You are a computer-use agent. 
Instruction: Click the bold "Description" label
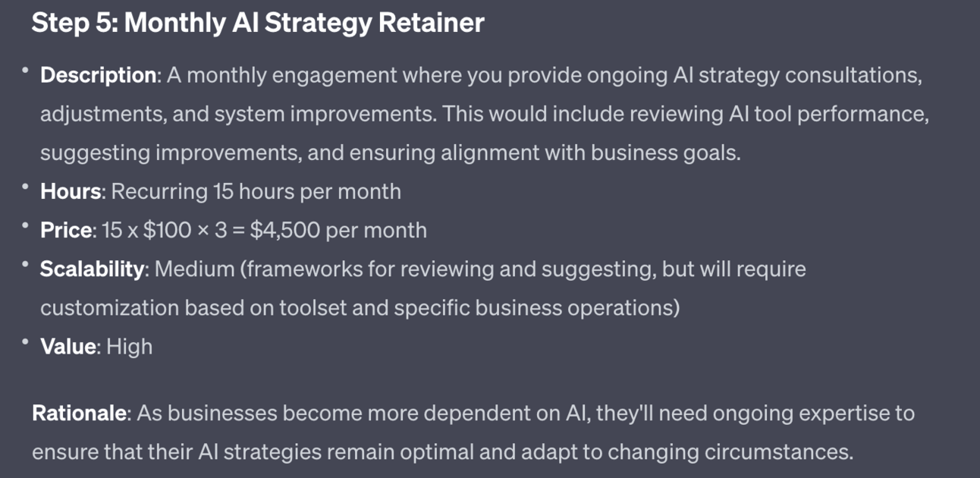point(99,75)
